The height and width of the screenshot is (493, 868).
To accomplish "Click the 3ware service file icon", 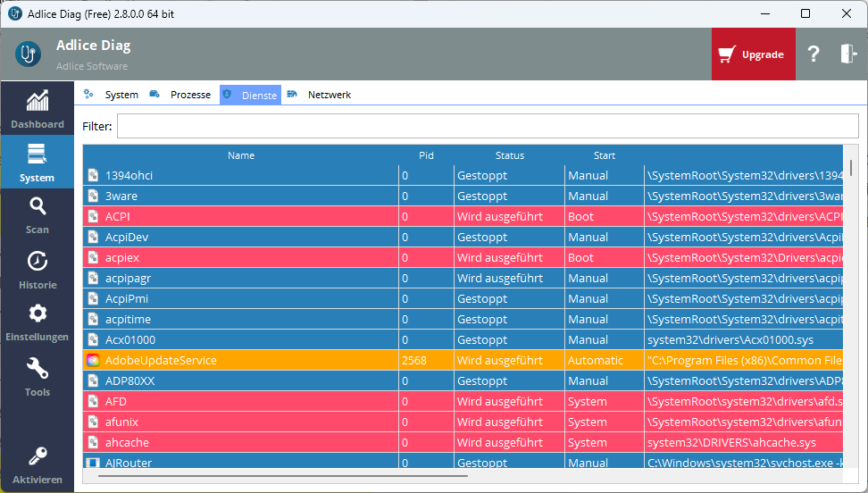I will tap(93, 196).
